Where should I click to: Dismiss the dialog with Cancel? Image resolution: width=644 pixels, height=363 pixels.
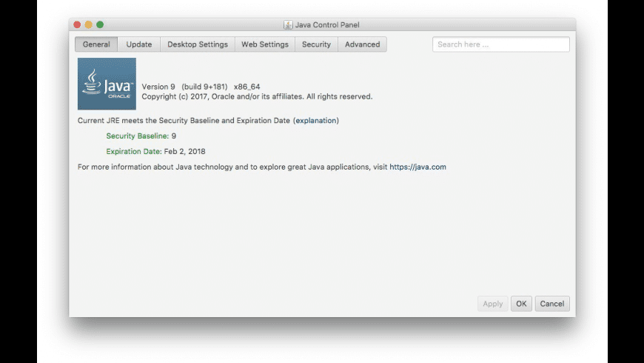552,304
